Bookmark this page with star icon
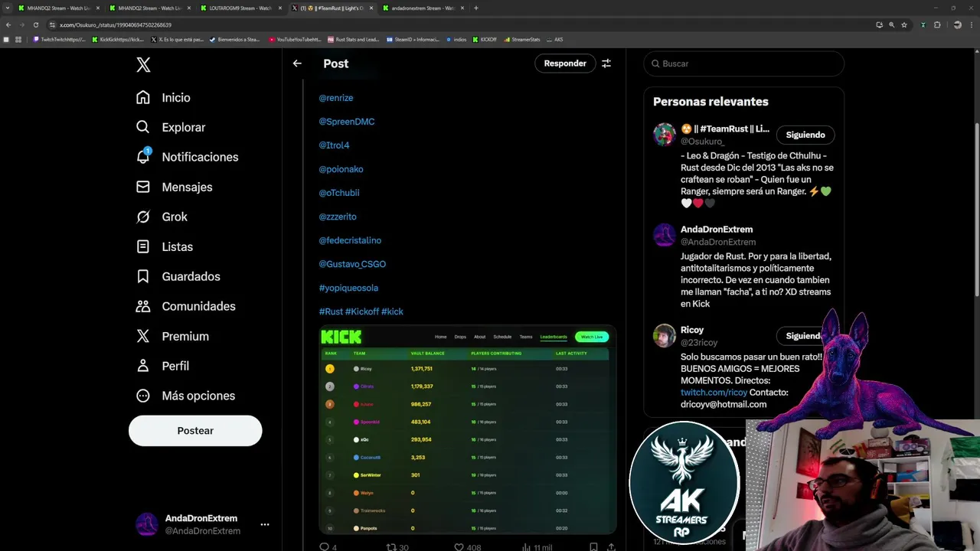The image size is (980, 551). 904,24
